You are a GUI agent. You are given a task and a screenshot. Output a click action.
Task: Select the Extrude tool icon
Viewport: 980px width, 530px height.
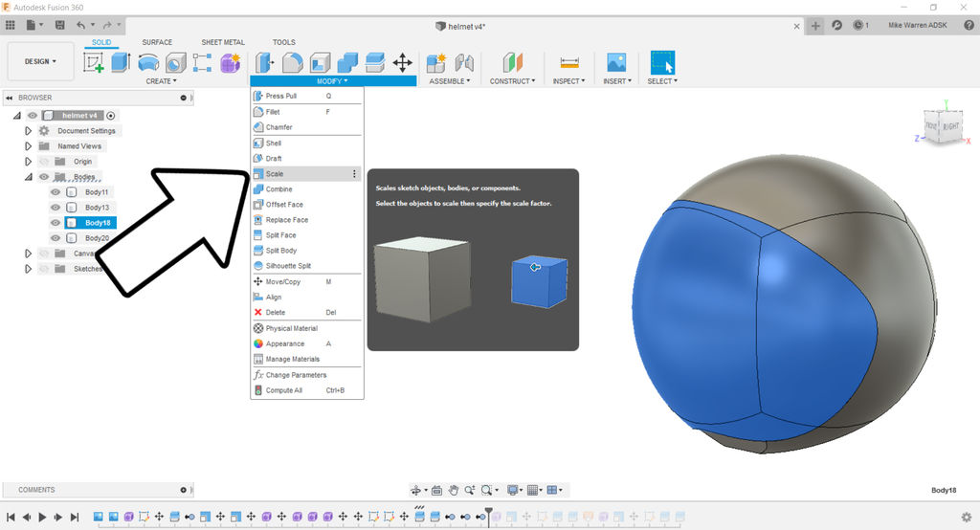[x=121, y=62]
